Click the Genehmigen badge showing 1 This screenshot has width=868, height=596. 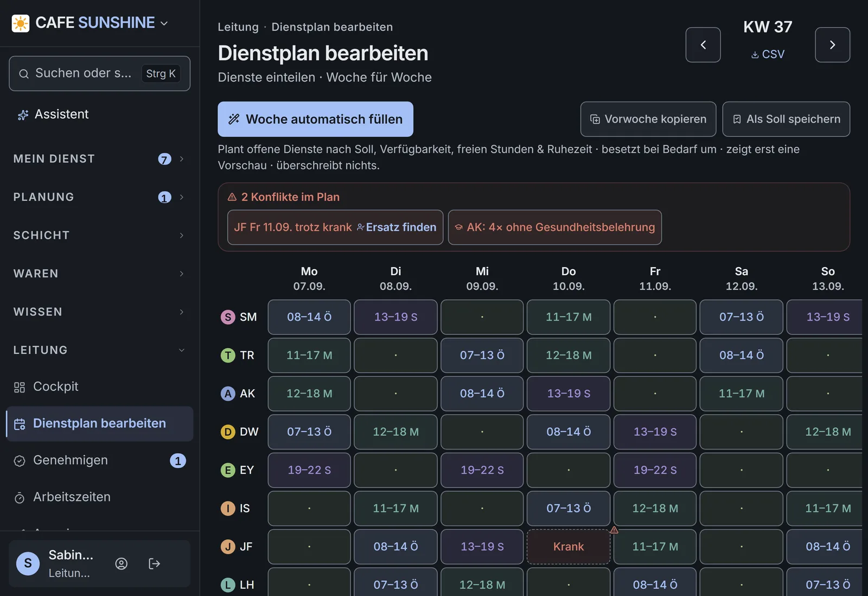click(x=178, y=461)
